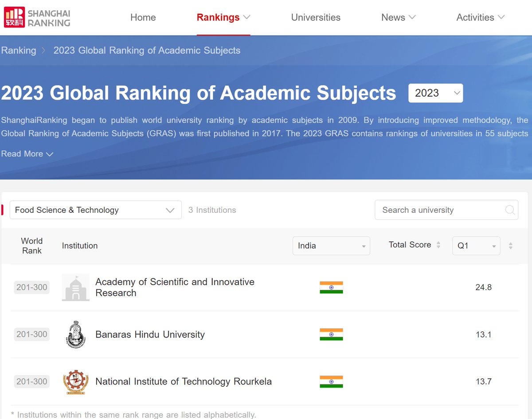Click the Search a university field
The height and width of the screenshot is (419, 532).
pyautogui.click(x=446, y=210)
